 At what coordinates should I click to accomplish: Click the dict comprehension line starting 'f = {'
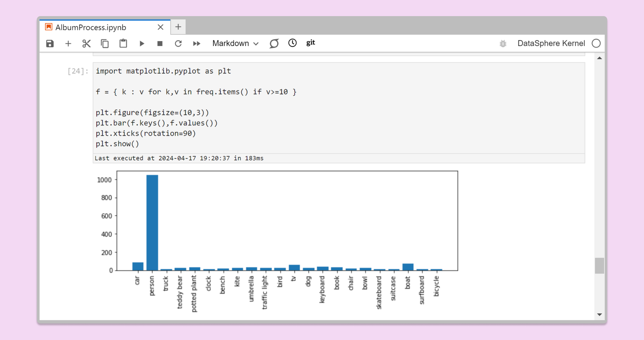[x=196, y=92]
